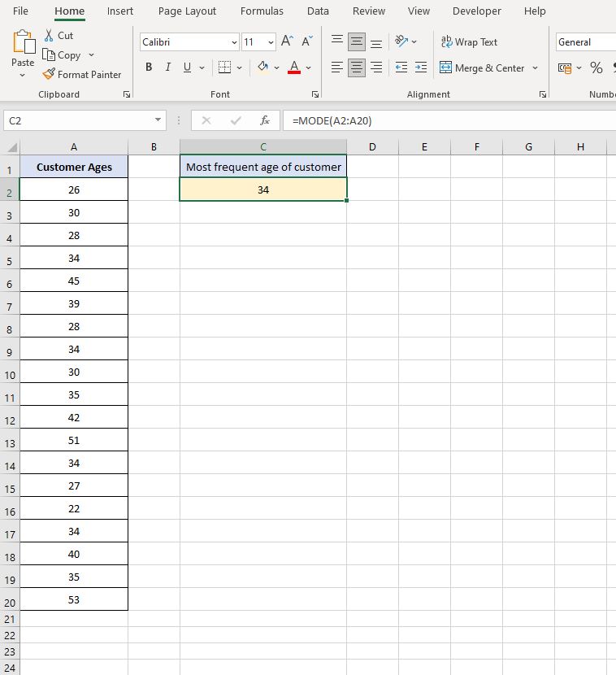Select column D header

point(372,147)
